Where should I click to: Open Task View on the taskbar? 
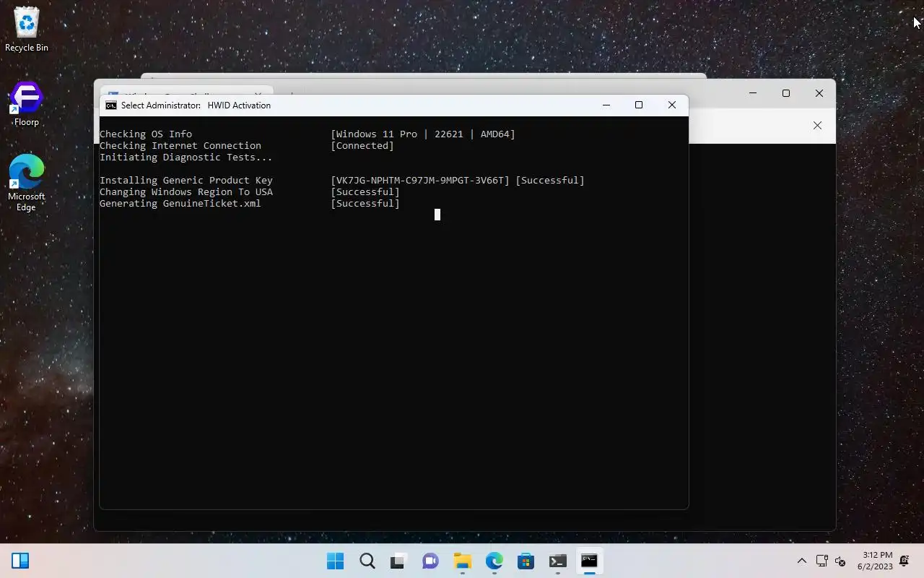pos(398,561)
